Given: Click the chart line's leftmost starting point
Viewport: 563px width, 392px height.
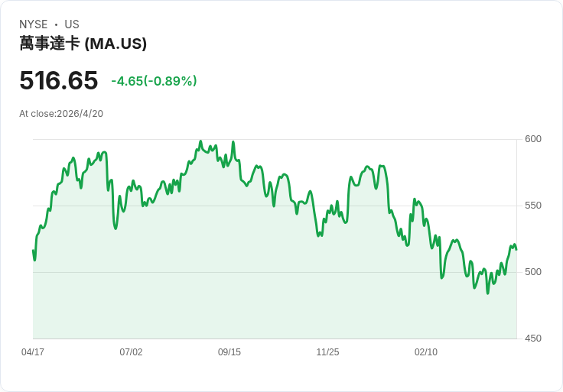Looking at the screenshot, I should (33, 251).
